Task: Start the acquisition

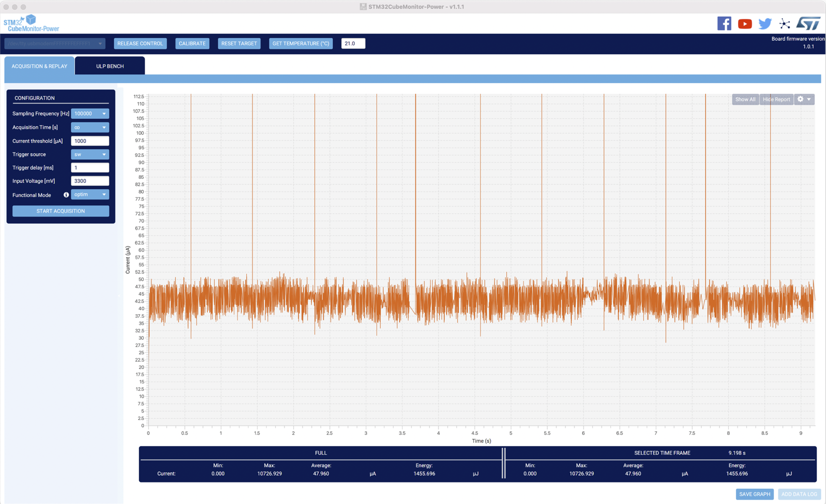Action: [61, 211]
